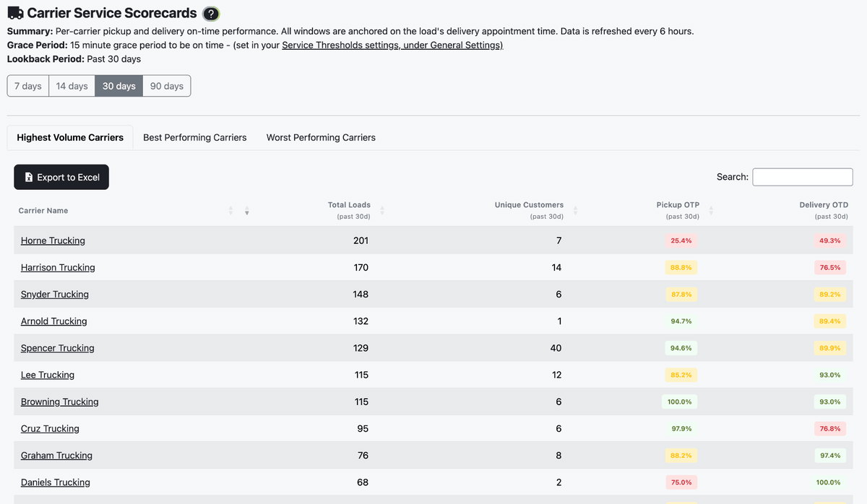Open Snyder Trucking scorecard
867x504 pixels.
[55, 294]
